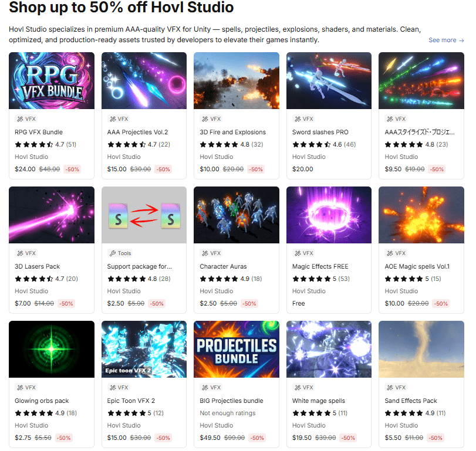Click the star rating of Character Auras
Screen dimensions: 476x451
coord(218,279)
